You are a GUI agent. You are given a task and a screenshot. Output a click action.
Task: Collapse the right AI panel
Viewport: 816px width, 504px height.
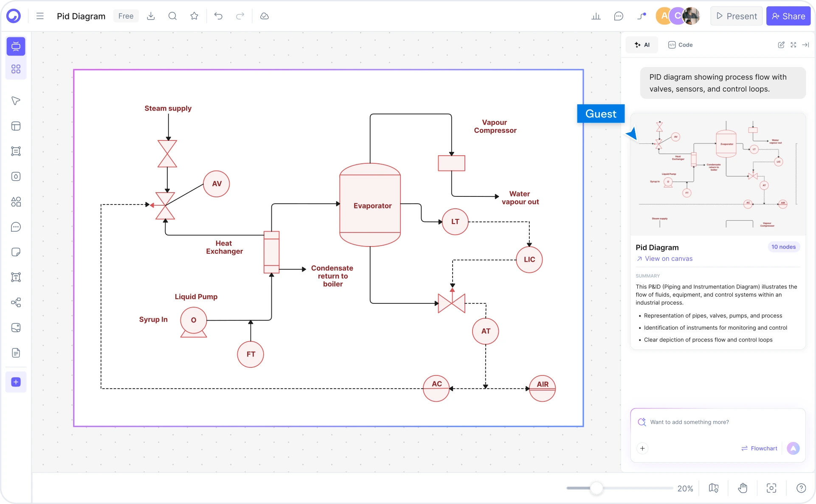(x=806, y=45)
